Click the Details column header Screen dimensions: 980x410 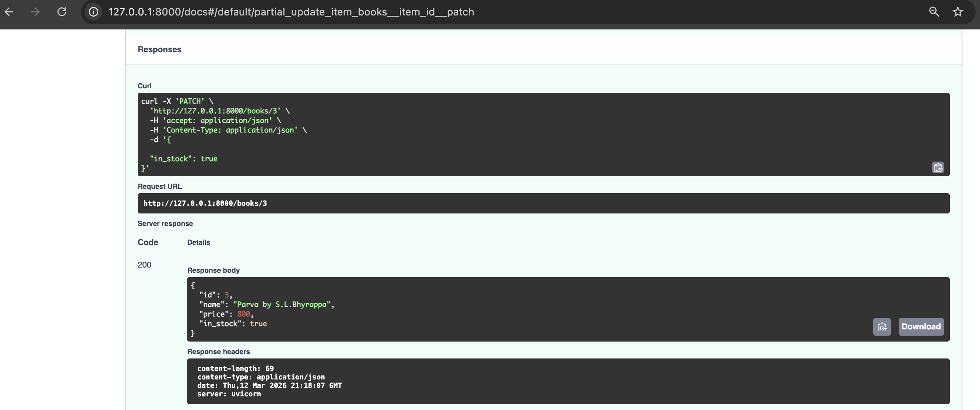[198, 242]
